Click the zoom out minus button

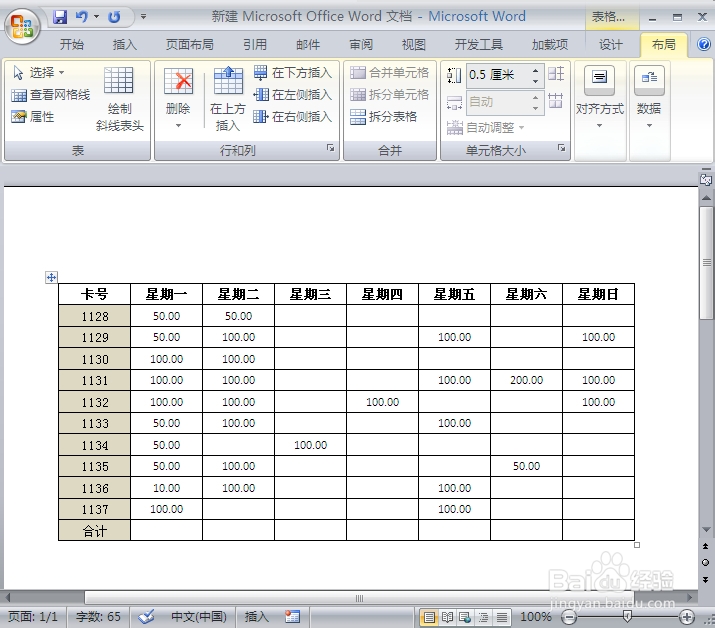coord(569,618)
